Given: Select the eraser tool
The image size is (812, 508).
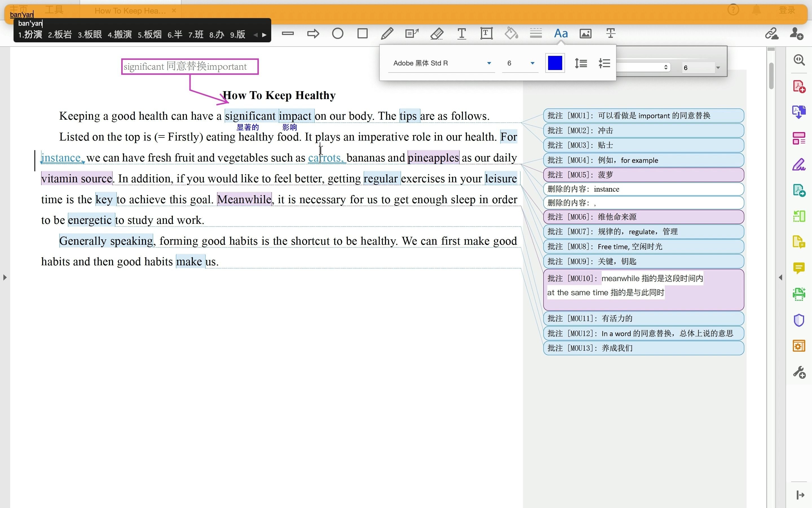Looking at the screenshot, I should click(437, 34).
